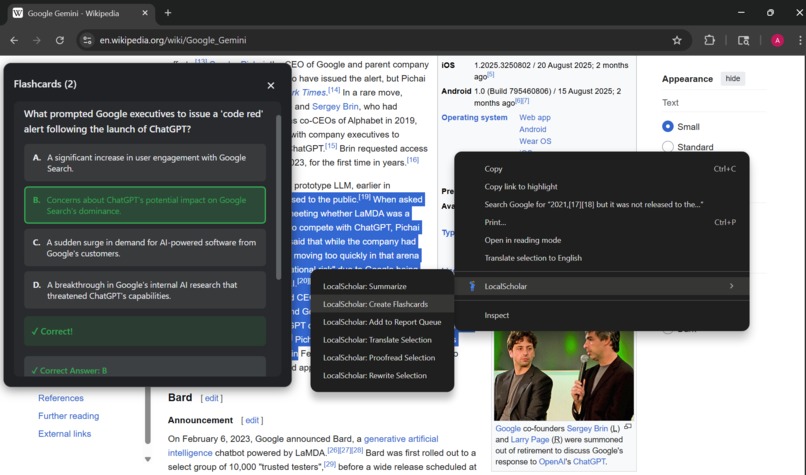Open the References sidebar link
806x475 pixels.
pyautogui.click(x=61, y=398)
